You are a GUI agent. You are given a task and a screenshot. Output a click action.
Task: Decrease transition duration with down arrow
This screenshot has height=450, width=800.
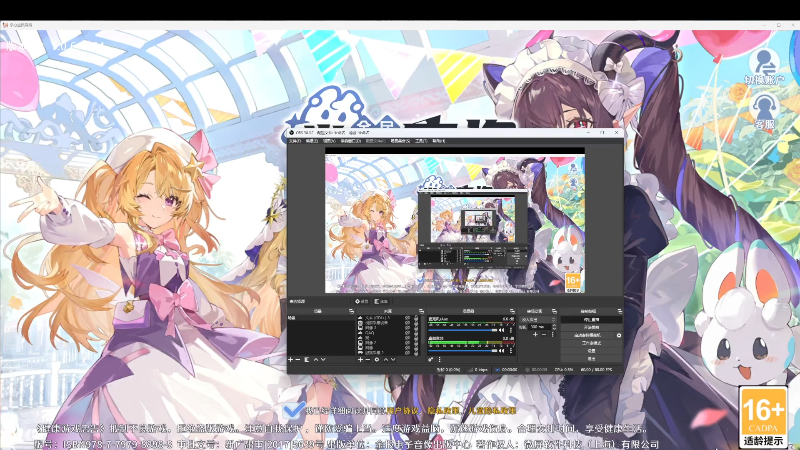click(554, 329)
